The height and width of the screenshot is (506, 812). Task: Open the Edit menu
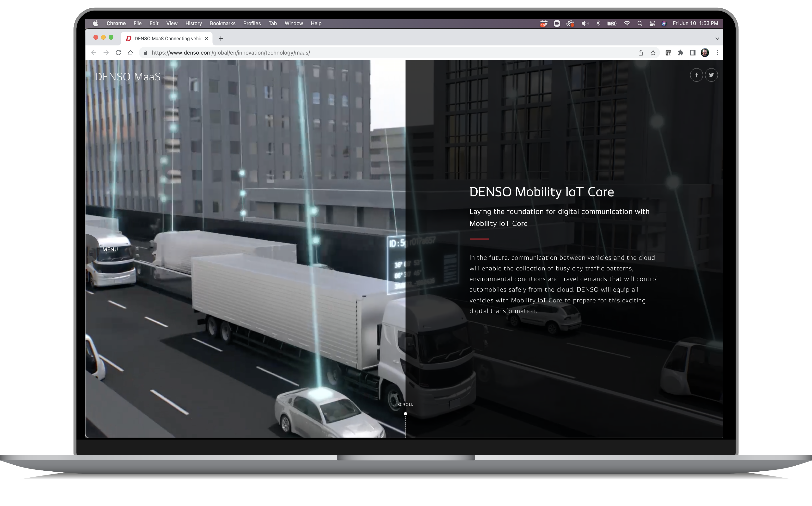point(154,23)
